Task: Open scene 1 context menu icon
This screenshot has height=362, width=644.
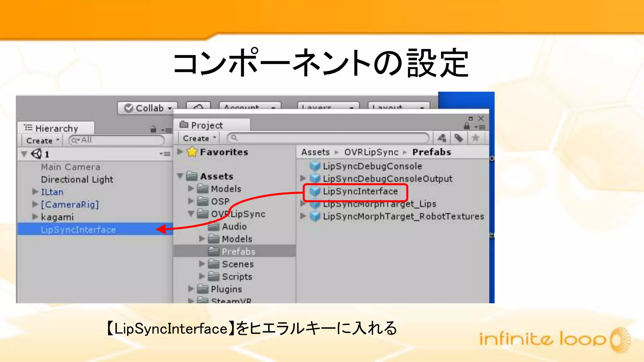Action: pyautogui.click(x=165, y=154)
